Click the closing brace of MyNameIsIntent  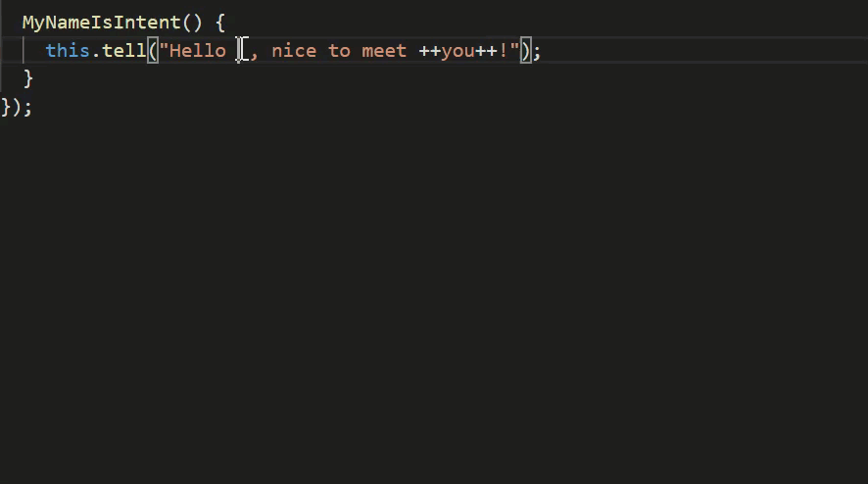28,78
